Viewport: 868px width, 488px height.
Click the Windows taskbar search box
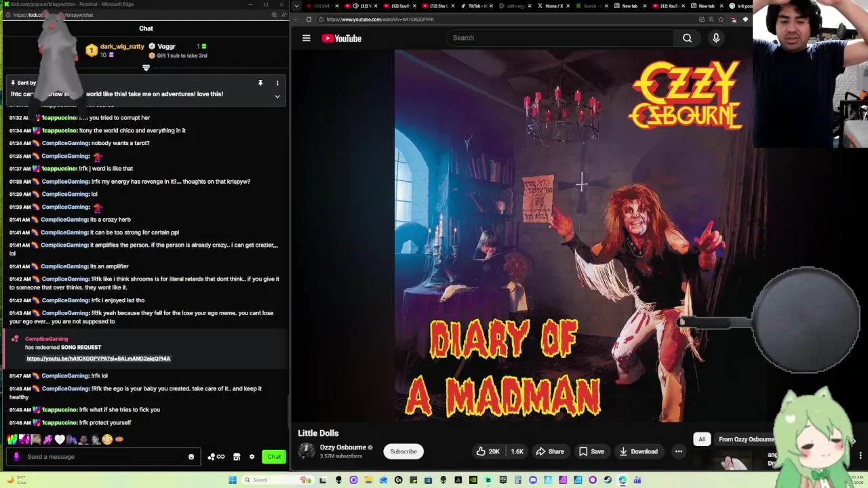[278, 480]
